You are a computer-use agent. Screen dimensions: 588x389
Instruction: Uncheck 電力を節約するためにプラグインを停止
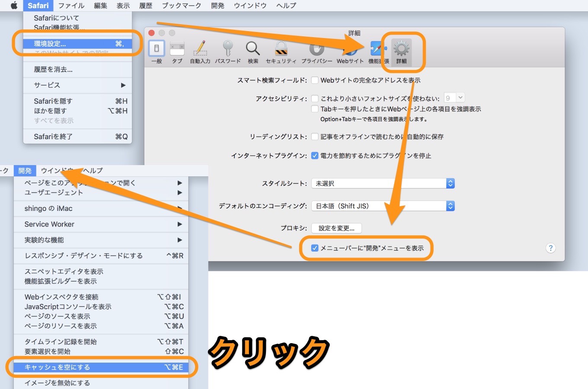coord(315,156)
